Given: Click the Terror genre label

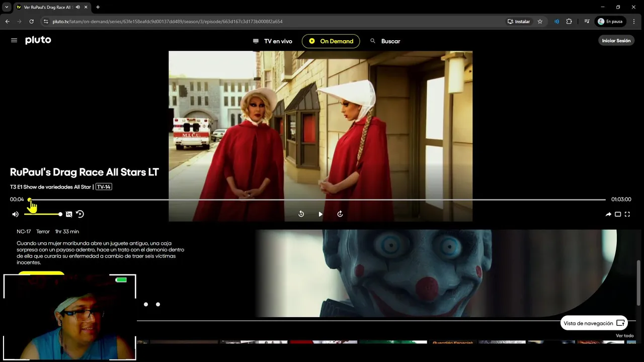Looking at the screenshot, I should pyautogui.click(x=43, y=231).
